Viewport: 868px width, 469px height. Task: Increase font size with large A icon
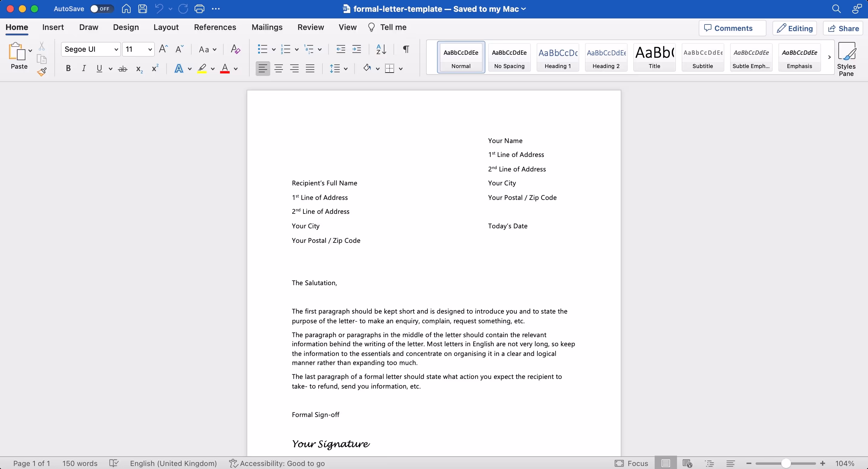pyautogui.click(x=164, y=49)
